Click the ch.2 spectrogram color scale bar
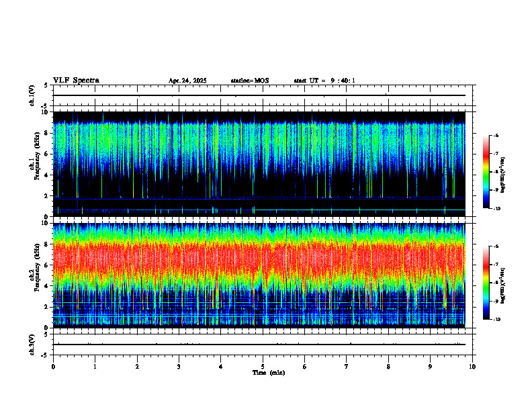This screenshot has width=532, height=411. coord(486,283)
